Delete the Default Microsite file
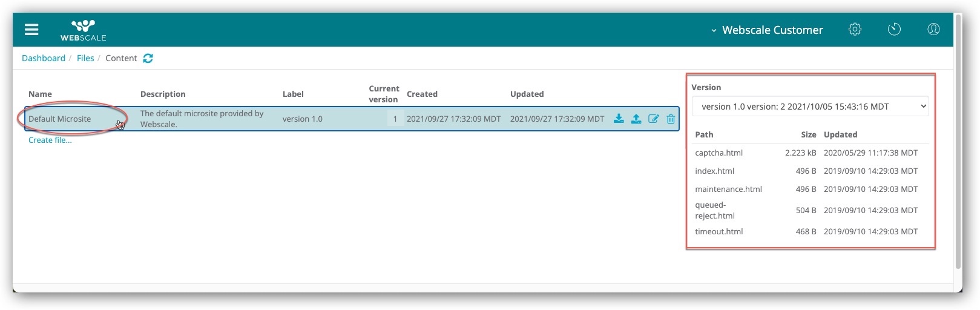980x310 pixels. pos(671,119)
